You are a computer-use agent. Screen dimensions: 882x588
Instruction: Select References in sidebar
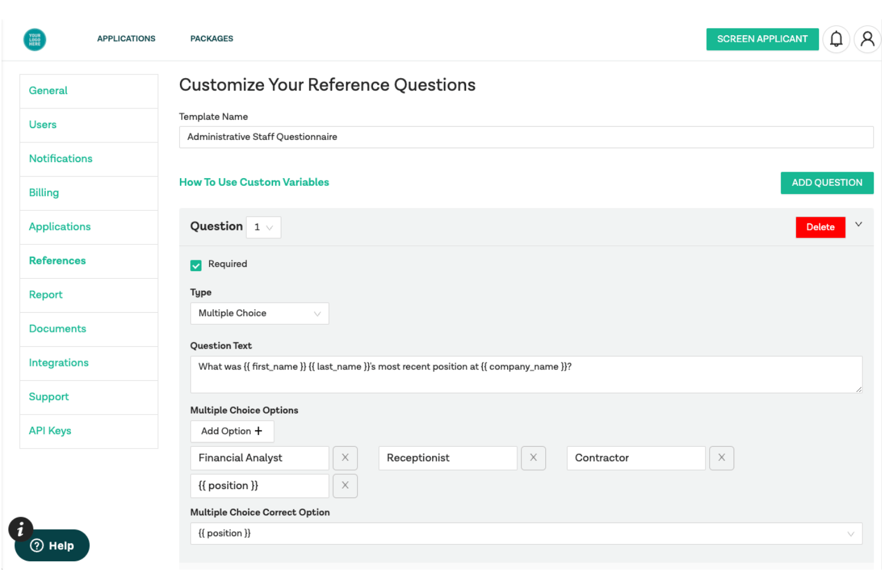point(89,261)
